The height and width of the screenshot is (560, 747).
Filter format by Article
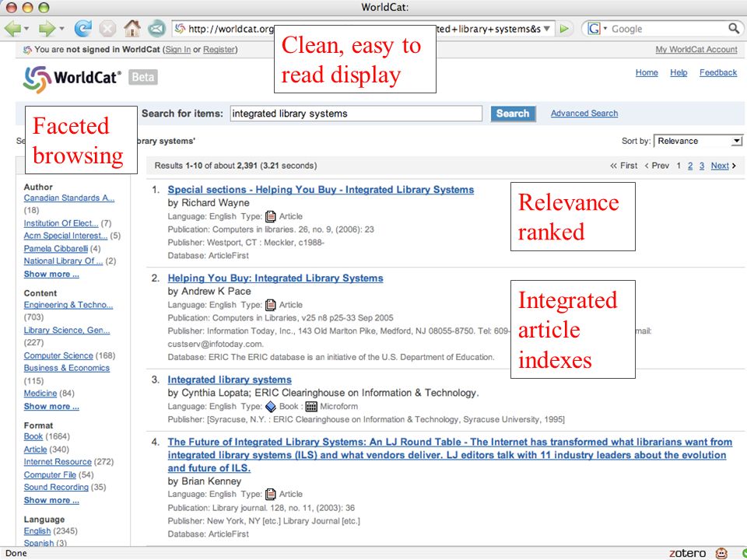coord(35,450)
